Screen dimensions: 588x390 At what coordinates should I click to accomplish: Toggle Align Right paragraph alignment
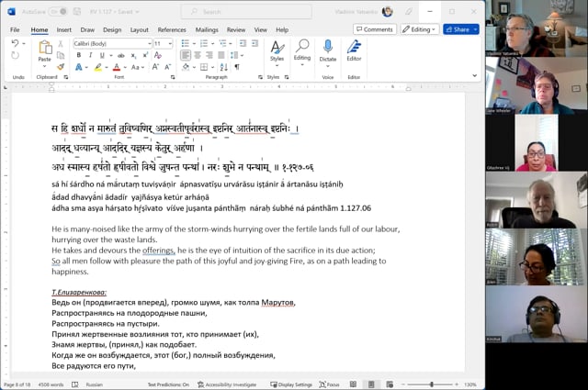click(x=209, y=55)
